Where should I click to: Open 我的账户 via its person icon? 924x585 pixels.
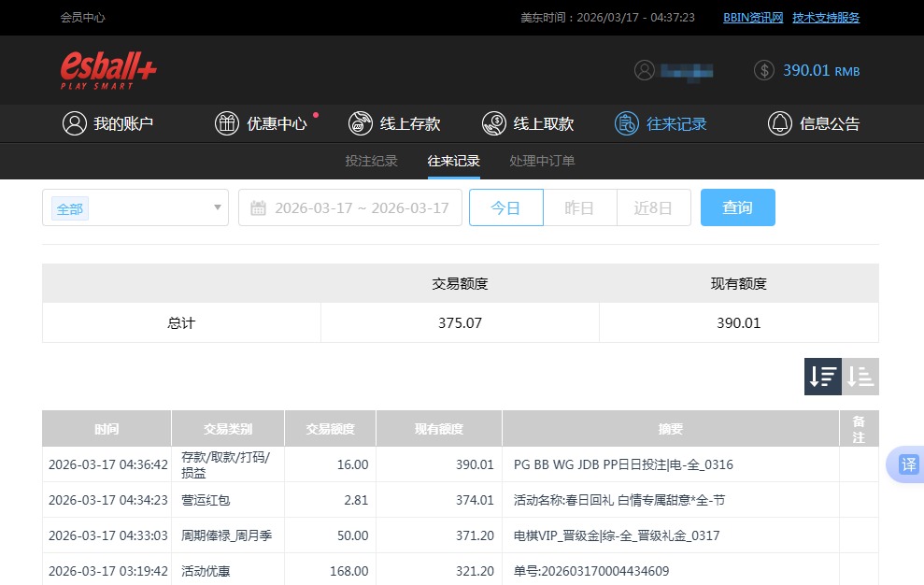(x=75, y=122)
